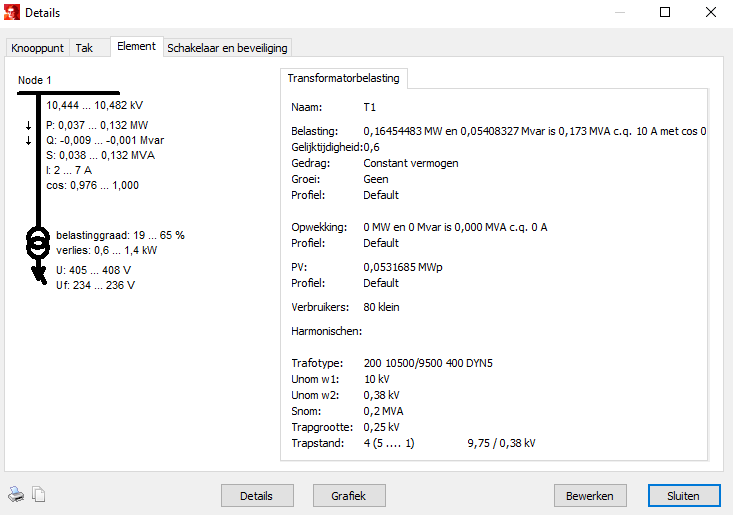Click Verbruikers value 80 klein
Viewport: 733px width, 515px height.
coord(381,307)
